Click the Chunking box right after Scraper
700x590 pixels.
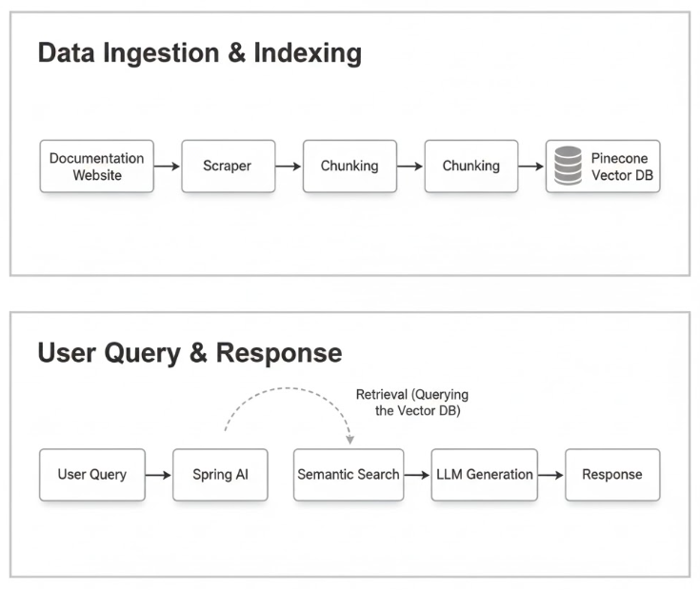point(350,167)
